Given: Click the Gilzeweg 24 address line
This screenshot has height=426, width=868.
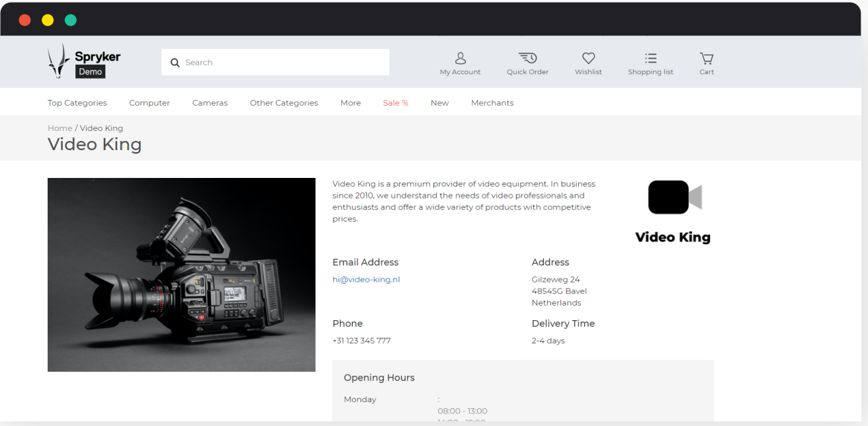Looking at the screenshot, I should click(556, 279).
